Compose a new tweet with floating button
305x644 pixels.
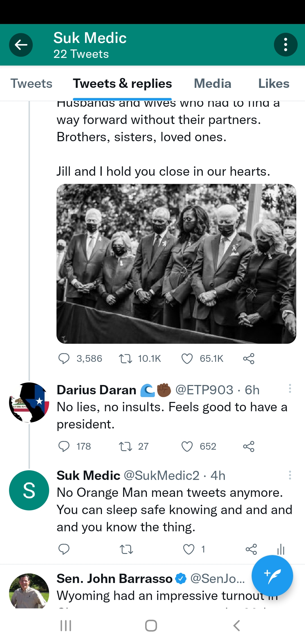pyautogui.click(x=272, y=576)
